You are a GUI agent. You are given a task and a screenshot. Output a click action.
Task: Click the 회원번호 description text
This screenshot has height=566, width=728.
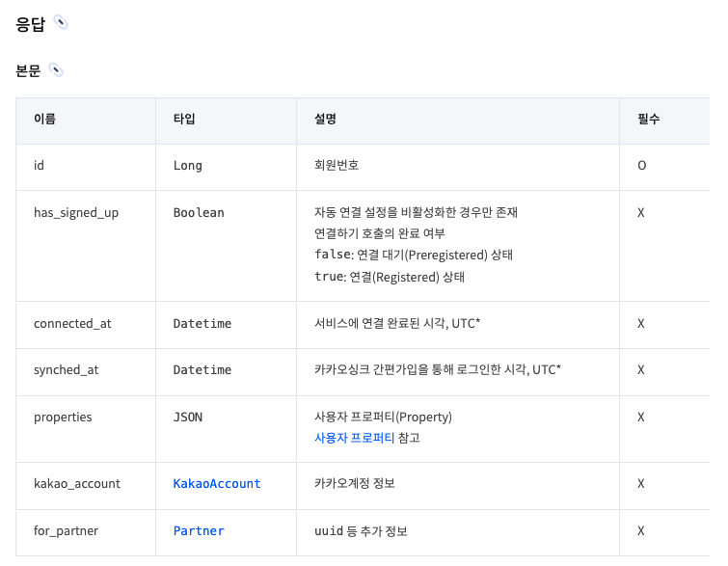pyautogui.click(x=337, y=166)
